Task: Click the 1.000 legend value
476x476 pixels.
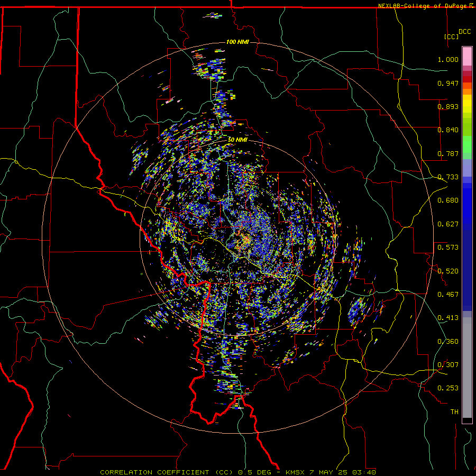Action: point(448,59)
